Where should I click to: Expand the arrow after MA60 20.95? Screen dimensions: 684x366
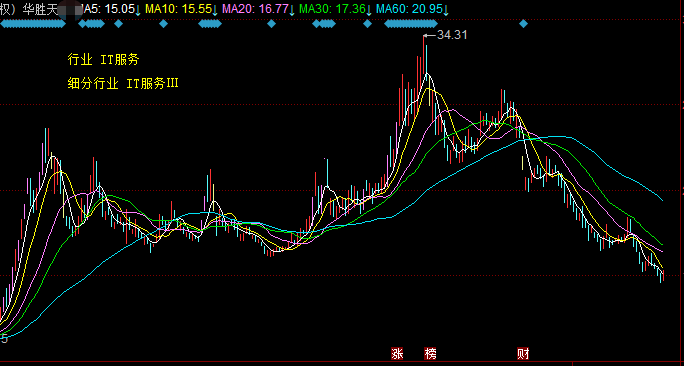[446, 10]
